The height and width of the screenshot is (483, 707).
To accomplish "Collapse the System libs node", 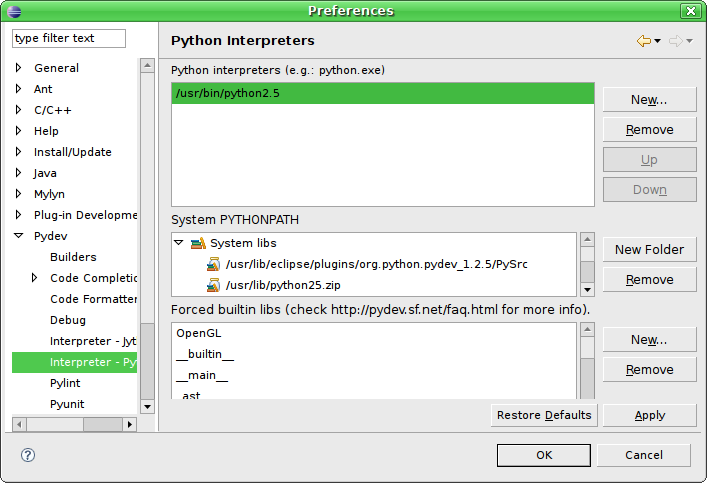I will (179, 243).
